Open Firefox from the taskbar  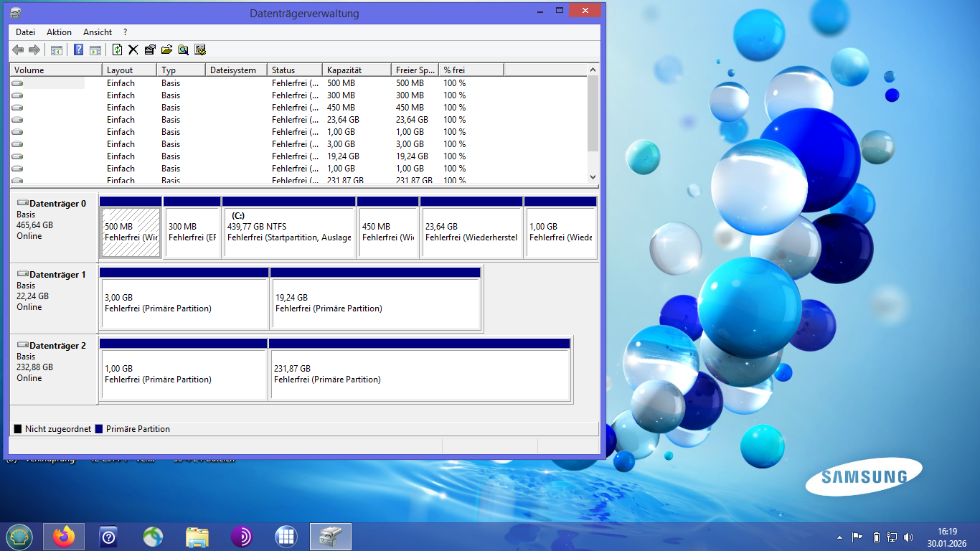(x=64, y=537)
